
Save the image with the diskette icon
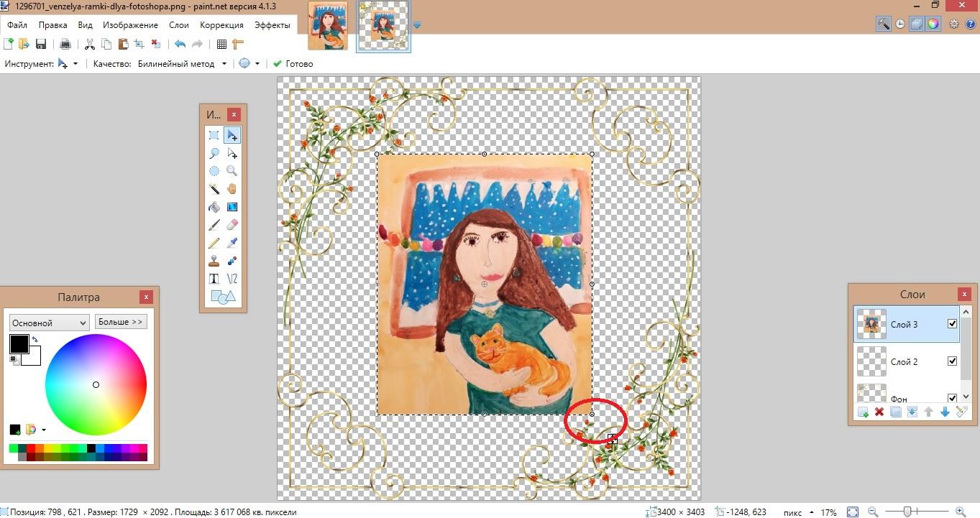click(41, 44)
